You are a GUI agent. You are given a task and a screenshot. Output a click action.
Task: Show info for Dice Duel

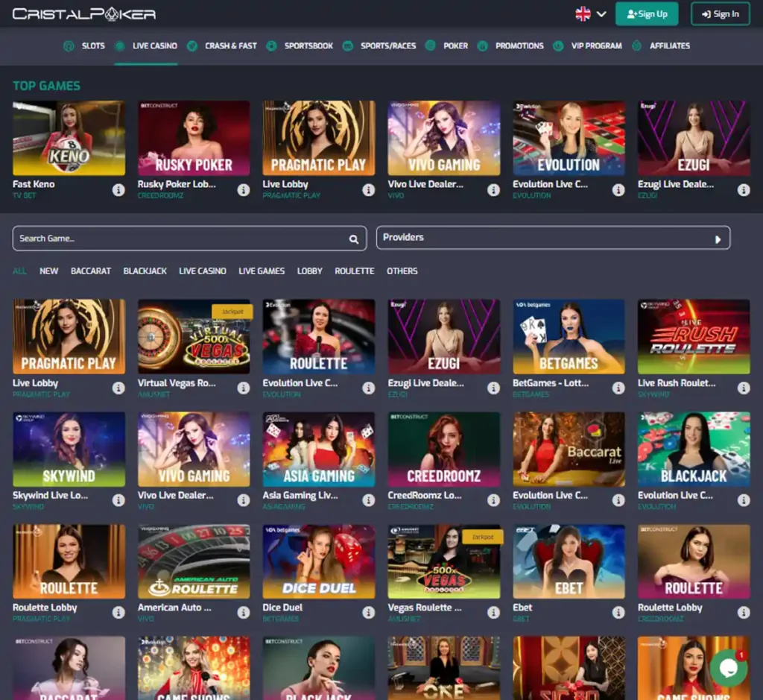[x=368, y=612]
